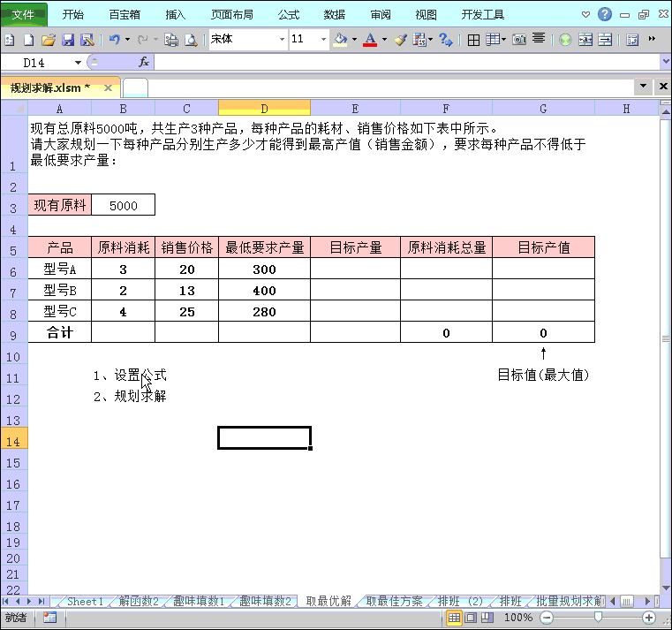The image size is (672, 630).
Task: Expand the fill color dropdown arrow
Action: click(x=354, y=40)
